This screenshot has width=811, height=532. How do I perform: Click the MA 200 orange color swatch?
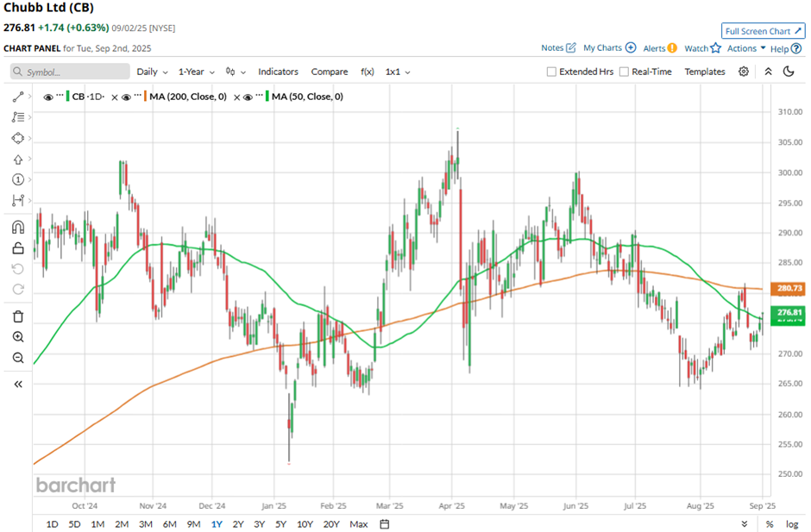click(x=145, y=97)
